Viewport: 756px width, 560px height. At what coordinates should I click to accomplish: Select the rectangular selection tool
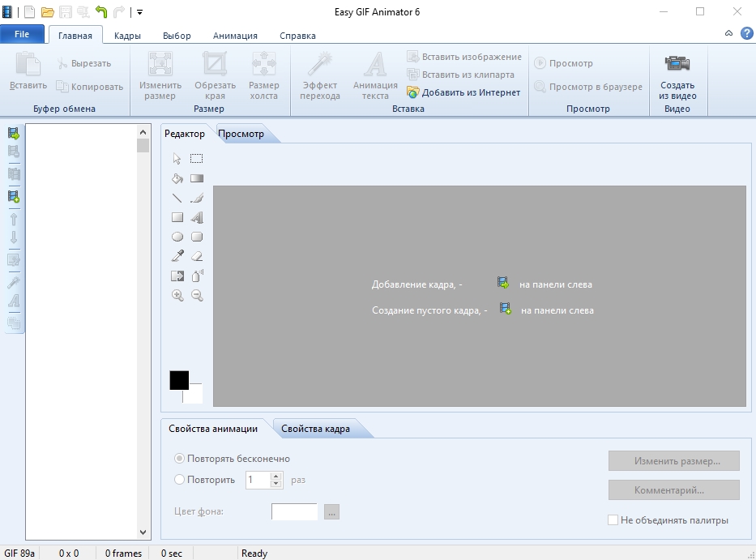(x=196, y=159)
